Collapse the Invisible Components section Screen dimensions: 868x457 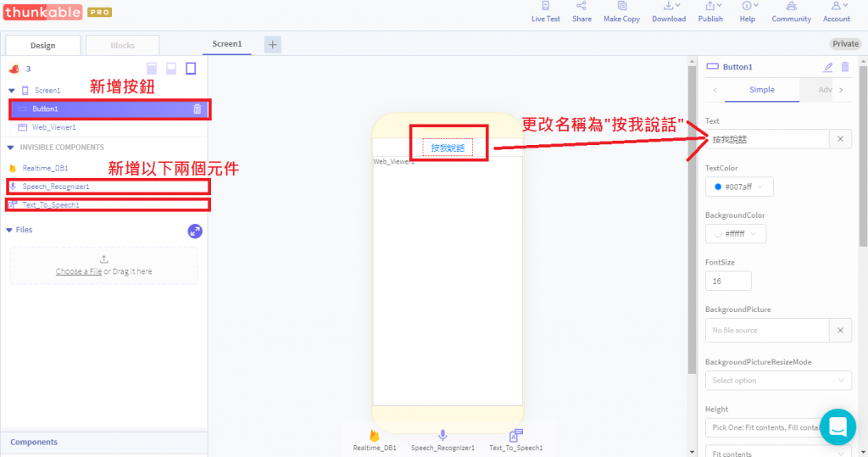click(10, 148)
